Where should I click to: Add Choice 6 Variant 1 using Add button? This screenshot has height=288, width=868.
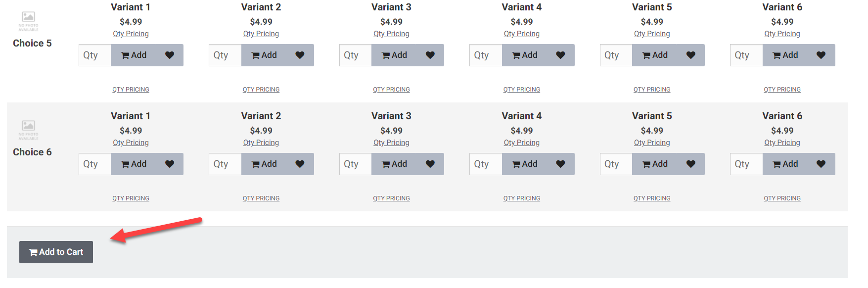click(134, 164)
